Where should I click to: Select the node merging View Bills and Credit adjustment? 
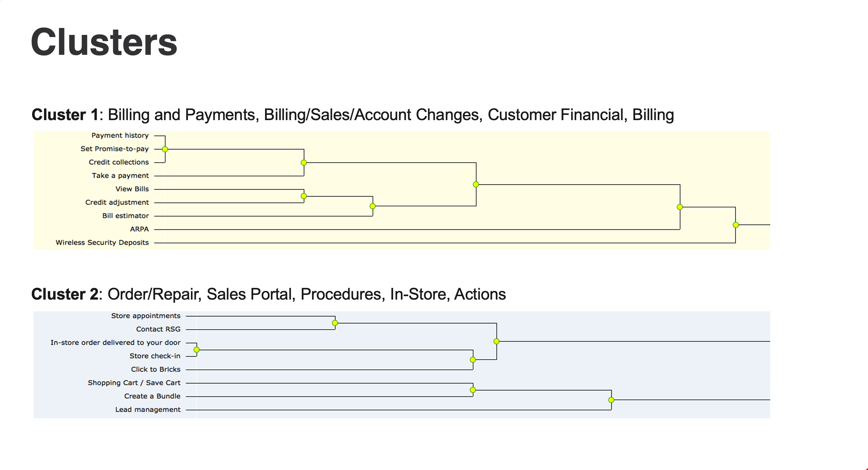point(304,196)
